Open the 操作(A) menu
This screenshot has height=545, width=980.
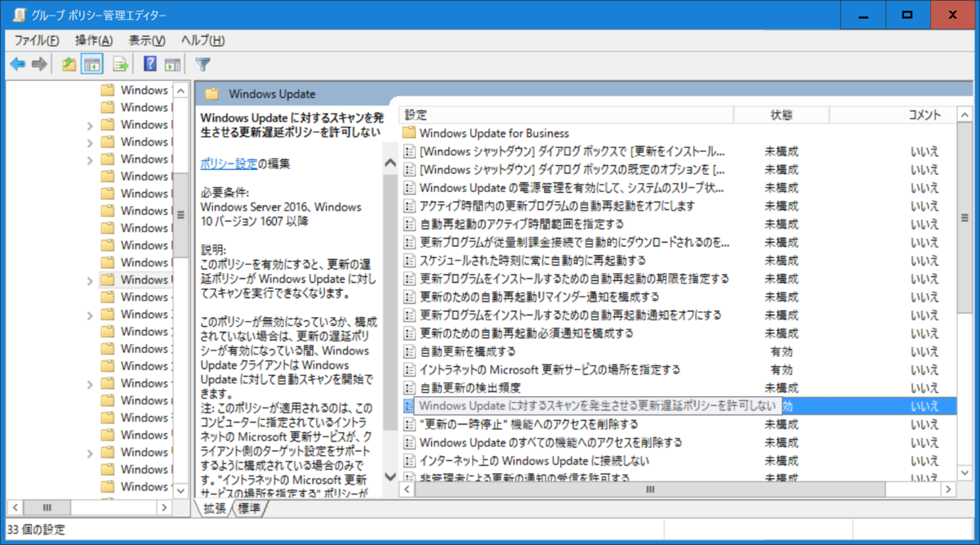coord(94,40)
